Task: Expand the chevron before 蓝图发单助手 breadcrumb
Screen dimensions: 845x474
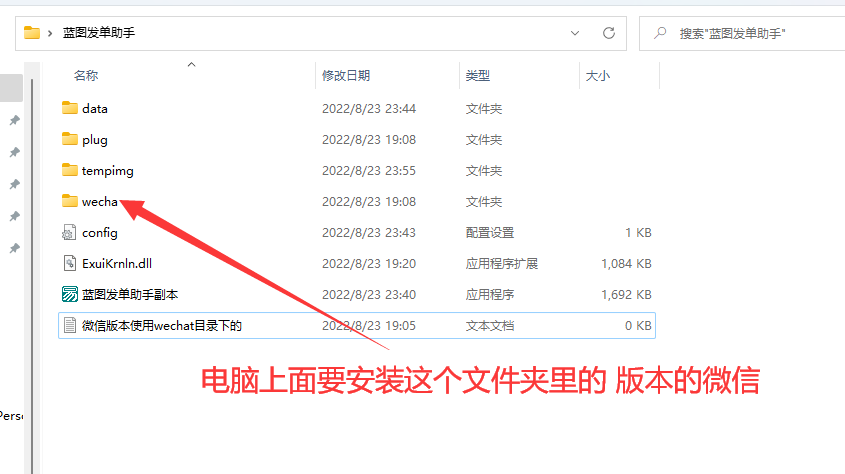Action: (x=50, y=33)
